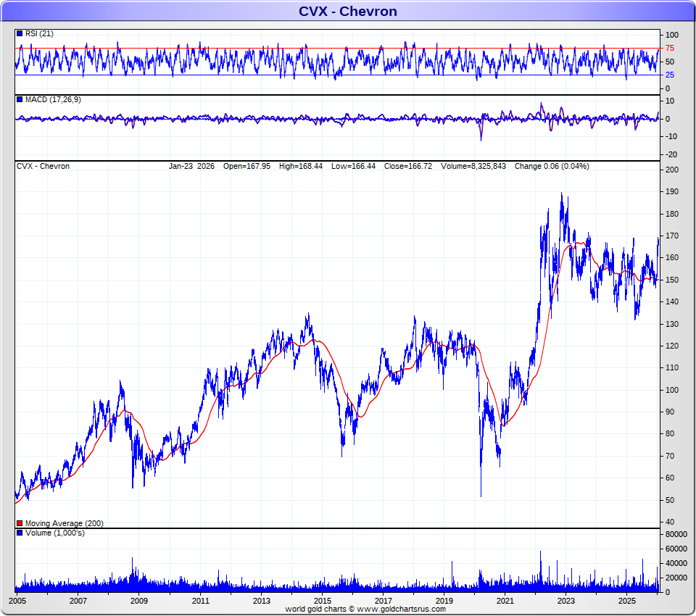Click the 2011 label on the time axis
This screenshot has height=616, width=696.
pos(200,601)
